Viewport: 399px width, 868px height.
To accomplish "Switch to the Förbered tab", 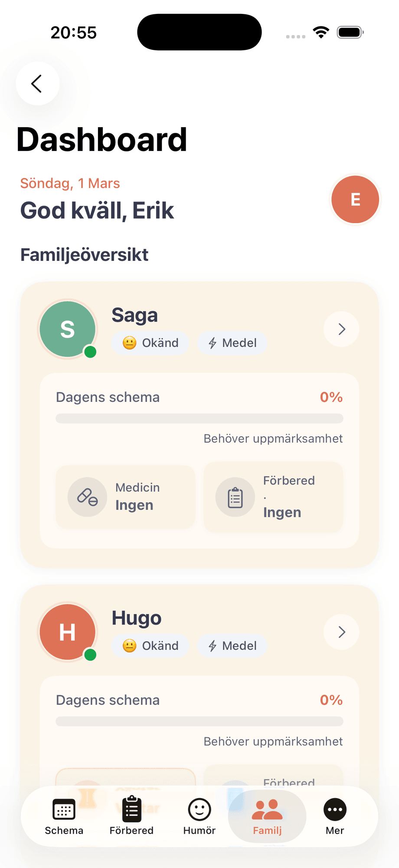I will pyautogui.click(x=131, y=817).
